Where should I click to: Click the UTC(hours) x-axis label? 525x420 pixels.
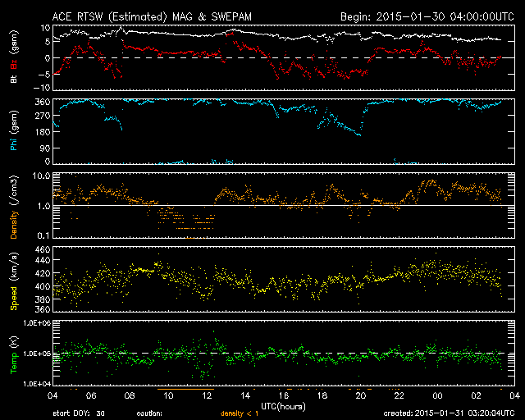click(x=283, y=405)
